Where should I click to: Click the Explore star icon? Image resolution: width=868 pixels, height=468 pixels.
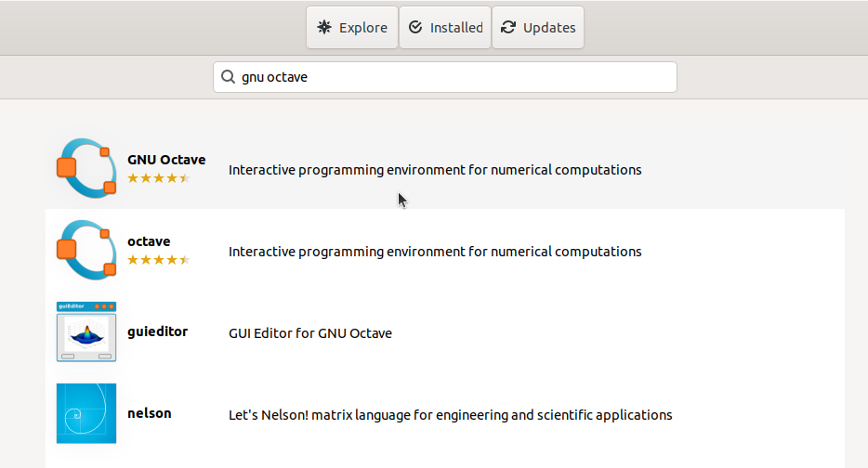coord(324,27)
